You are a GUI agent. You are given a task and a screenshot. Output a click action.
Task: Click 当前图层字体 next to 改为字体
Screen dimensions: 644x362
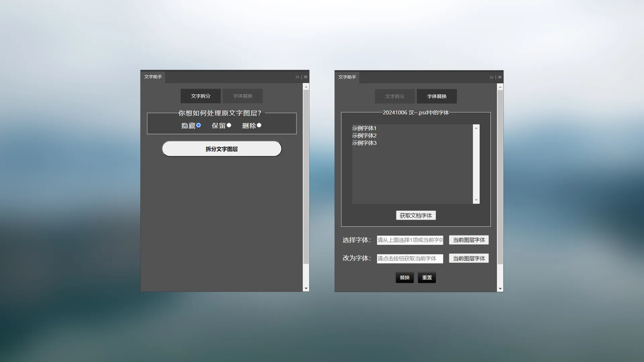(469, 258)
